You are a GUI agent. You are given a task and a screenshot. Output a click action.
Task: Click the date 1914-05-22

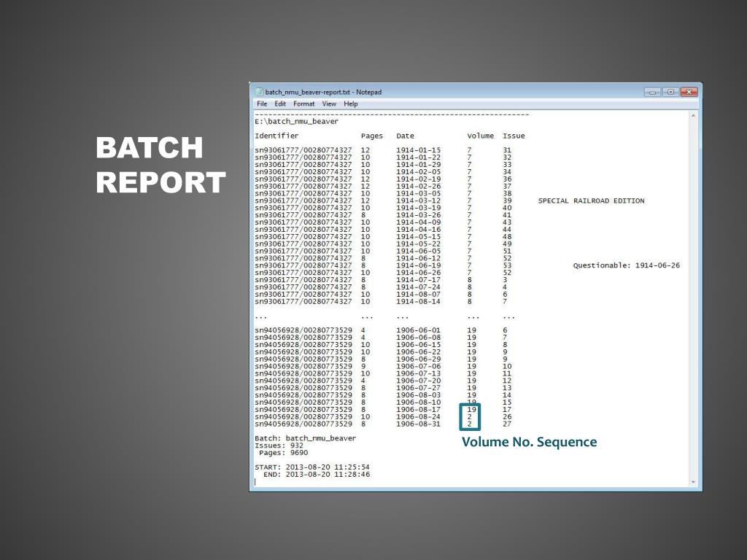(419, 244)
